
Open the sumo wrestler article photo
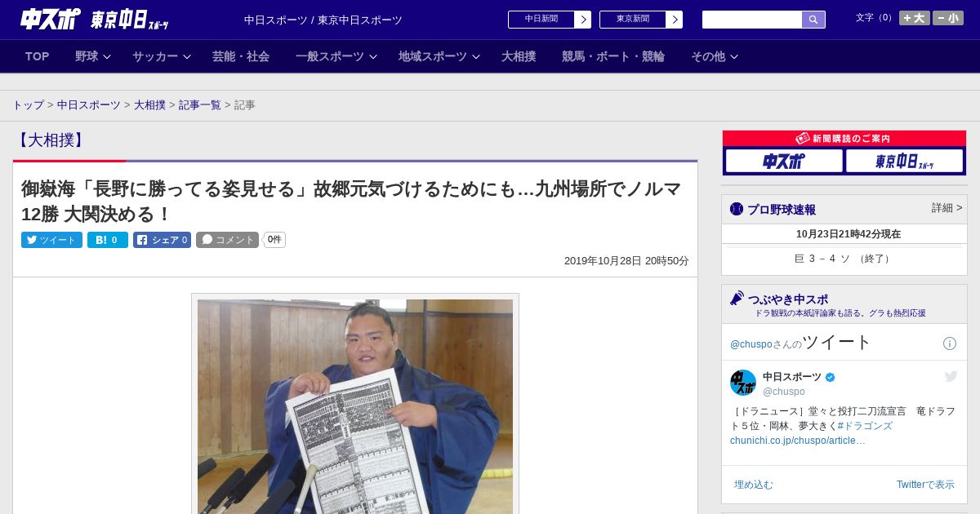click(x=355, y=406)
